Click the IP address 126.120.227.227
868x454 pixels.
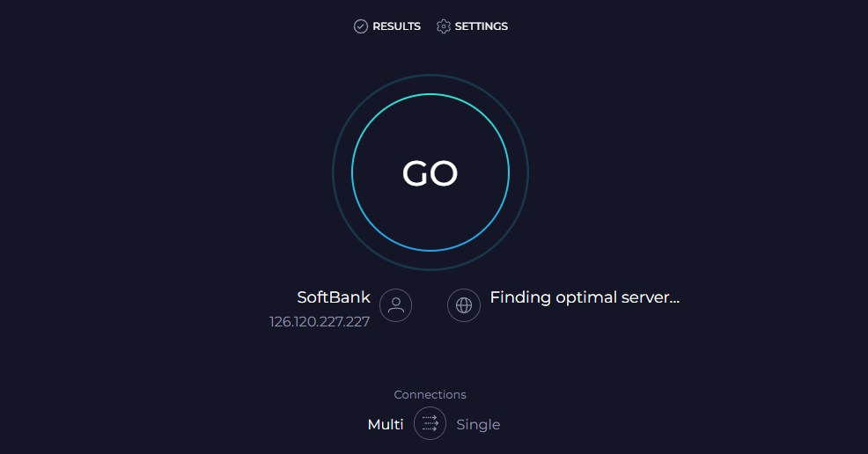(x=320, y=322)
